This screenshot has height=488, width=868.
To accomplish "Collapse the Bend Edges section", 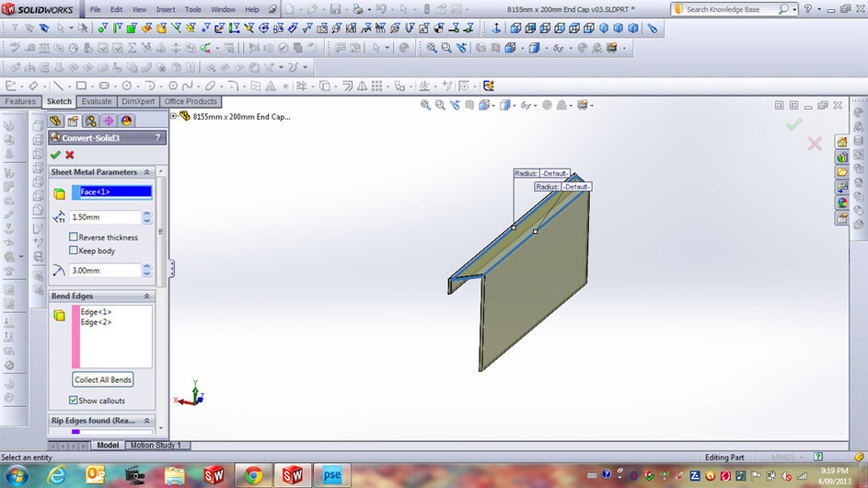I will [x=147, y=296].
